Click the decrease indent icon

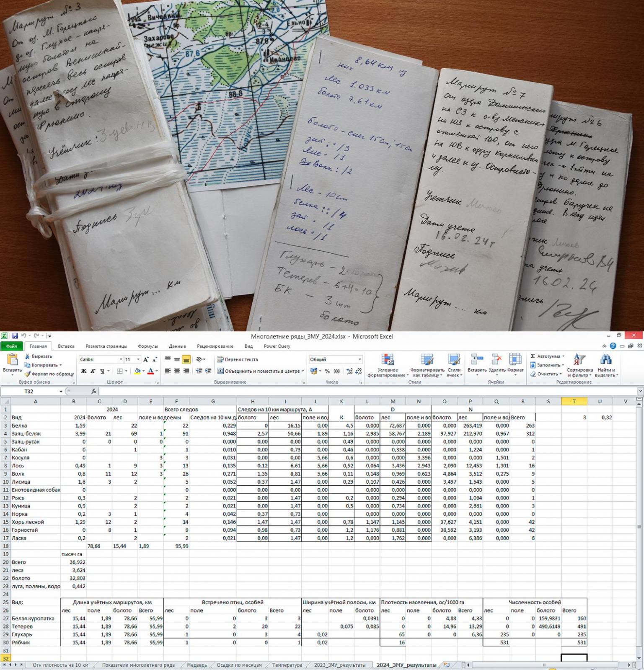pos(199,371)
